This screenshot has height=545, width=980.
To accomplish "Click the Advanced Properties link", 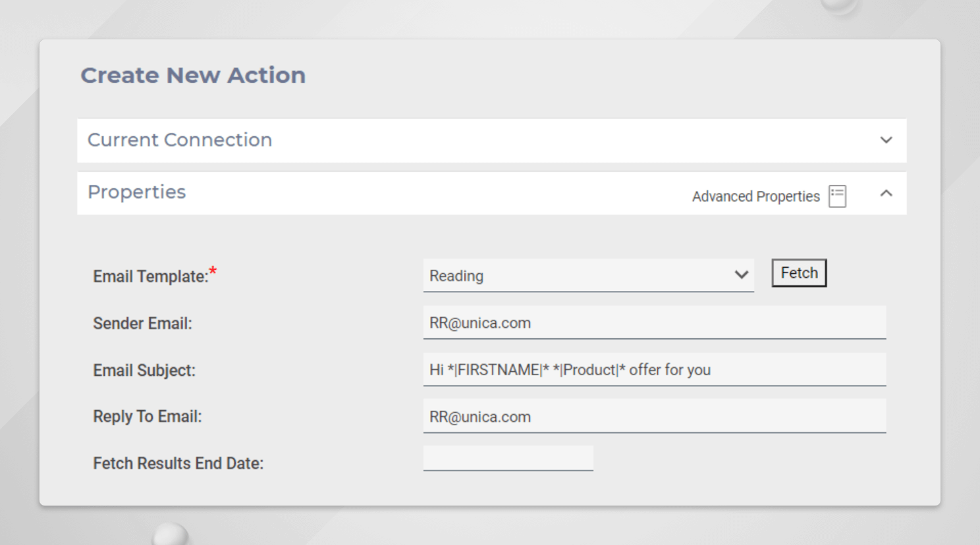I will (x=755, y=195).
